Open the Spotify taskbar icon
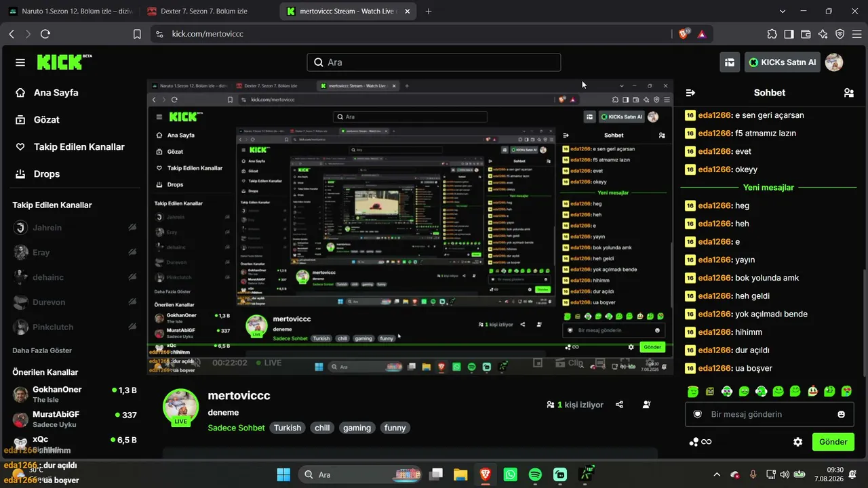 tap(535, 474)
